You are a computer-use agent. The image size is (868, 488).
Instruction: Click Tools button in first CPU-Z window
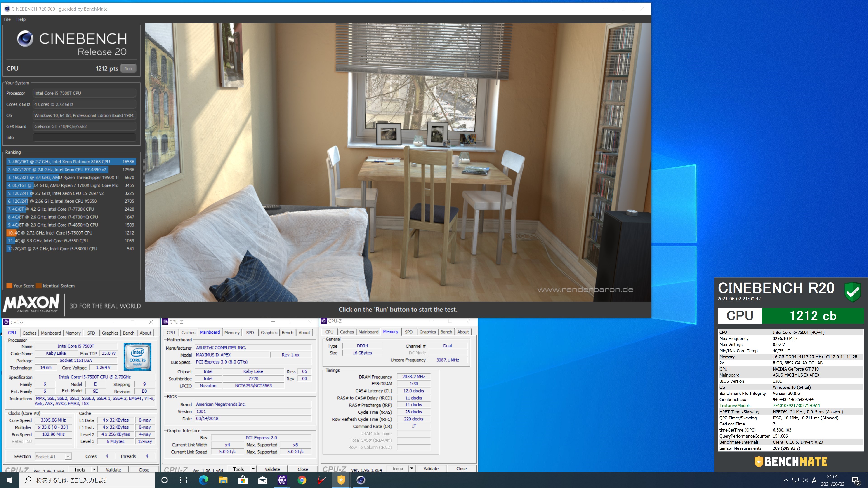(80, 469)
